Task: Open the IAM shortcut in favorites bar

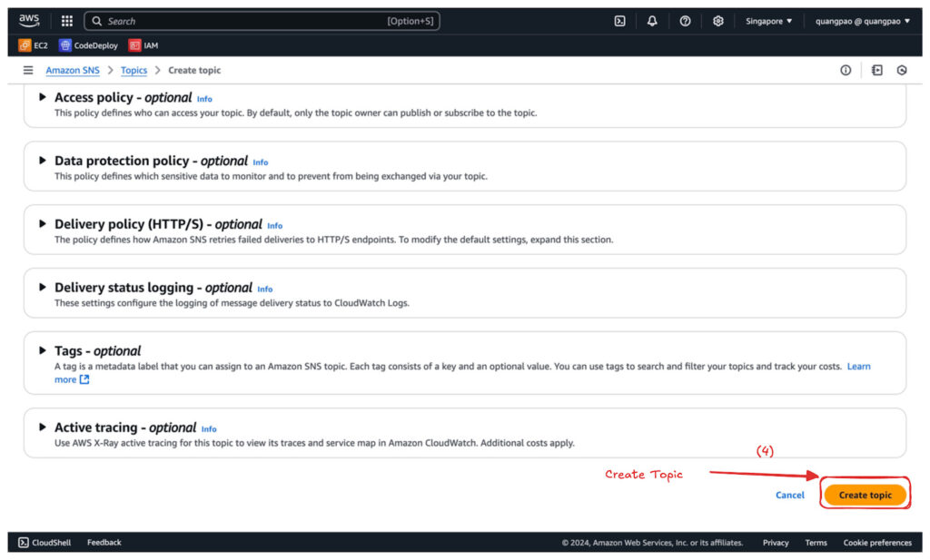Action: coord(143,45)
